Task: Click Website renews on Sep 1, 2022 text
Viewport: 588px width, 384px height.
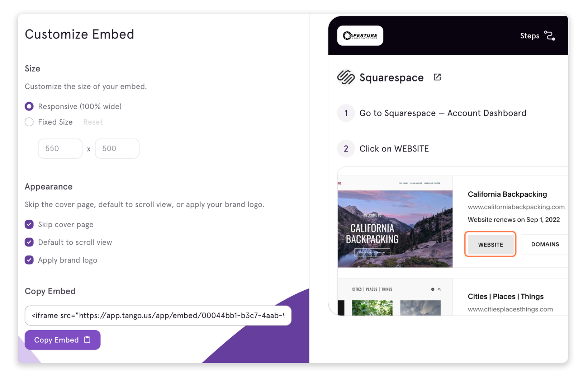Action: 514,220
